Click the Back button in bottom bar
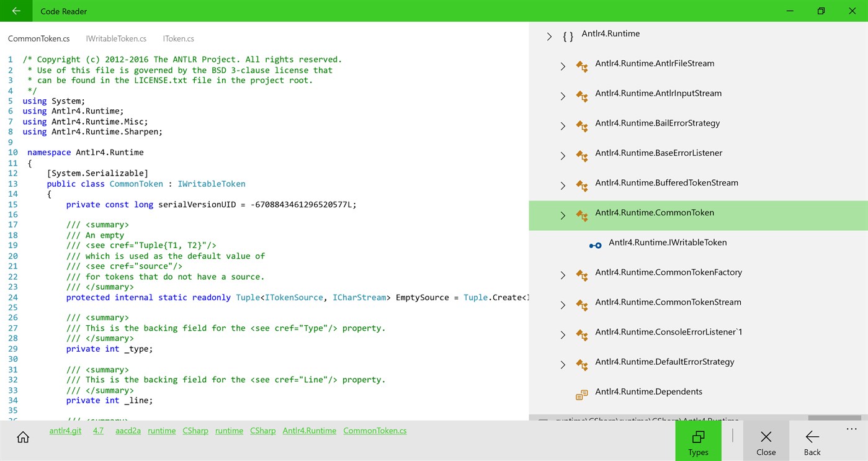The width and height of the screenshot is (868, 461). [812, 441]
